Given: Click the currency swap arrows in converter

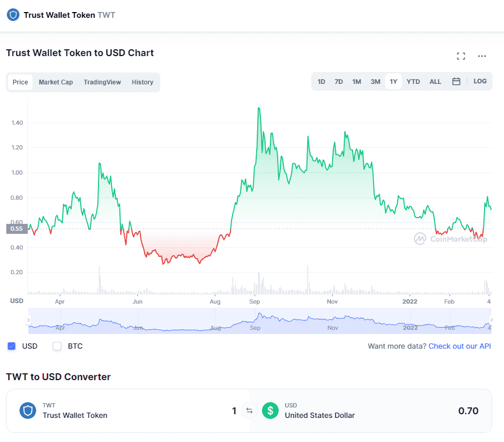Looking at the screenshot, I should point(249,411).
